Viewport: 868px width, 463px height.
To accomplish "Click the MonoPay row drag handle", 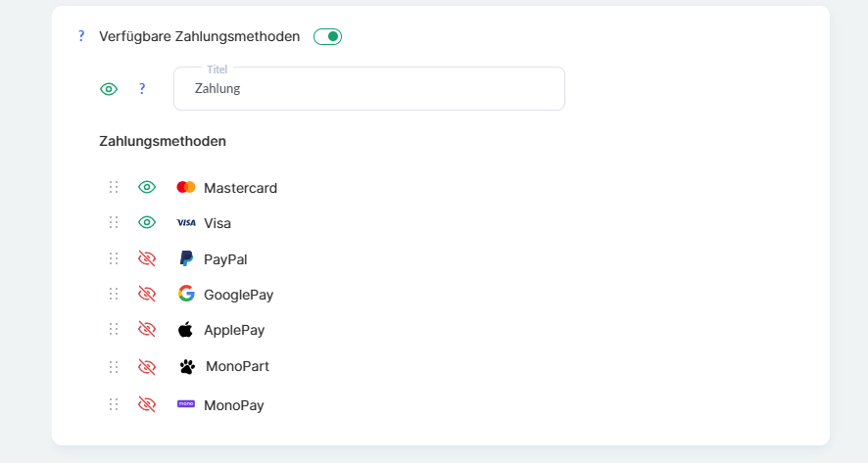I will 114,403.
